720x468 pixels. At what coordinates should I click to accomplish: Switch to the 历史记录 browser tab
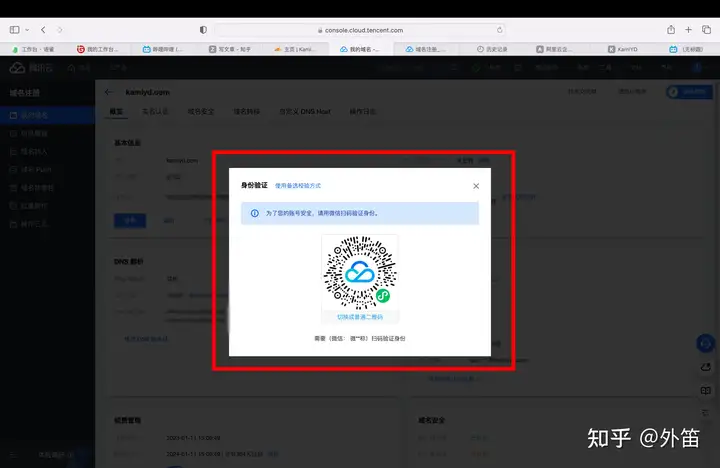tap(492, 49)
